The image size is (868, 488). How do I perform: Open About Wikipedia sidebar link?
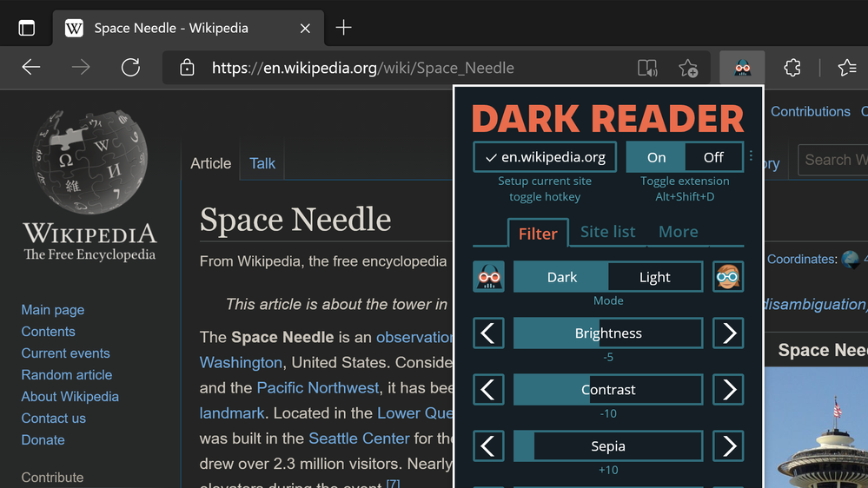(70, 397)
